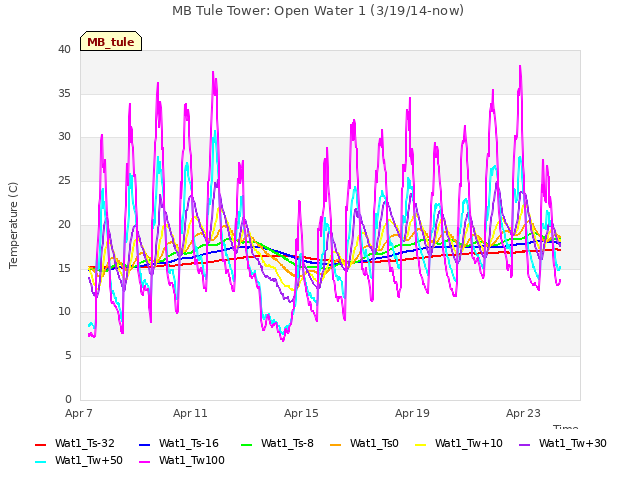This screenshot has width=640, height=480.
Task: Click the Apr 19 x-axis tick label
Action: pyautogui.click(x=412, y=413)
